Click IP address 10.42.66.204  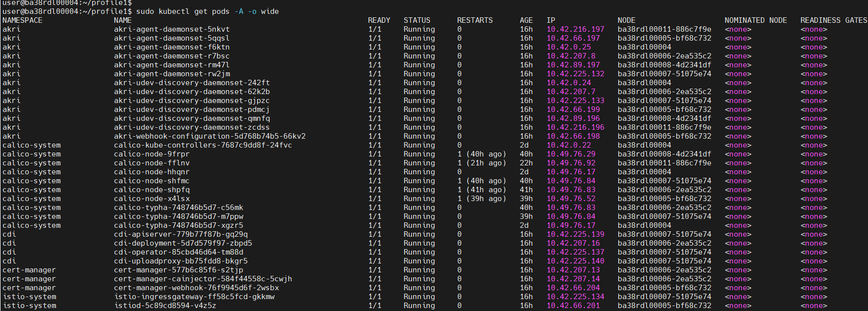[573, 288]
